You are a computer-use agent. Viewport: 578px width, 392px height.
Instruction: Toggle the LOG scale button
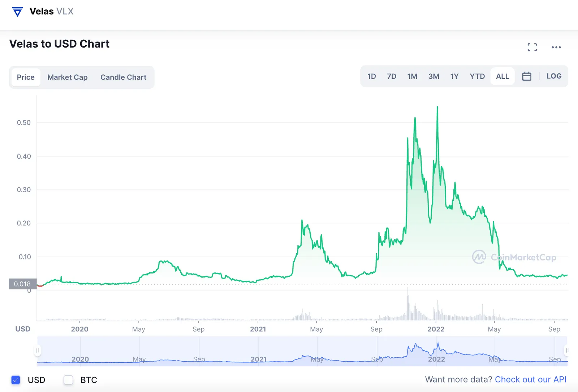[554, 76]
